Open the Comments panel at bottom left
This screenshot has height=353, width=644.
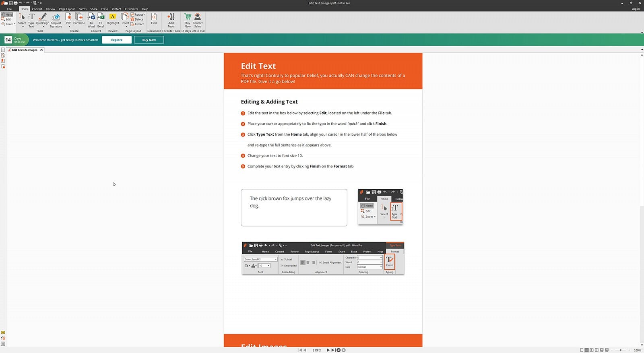(3, 333)
